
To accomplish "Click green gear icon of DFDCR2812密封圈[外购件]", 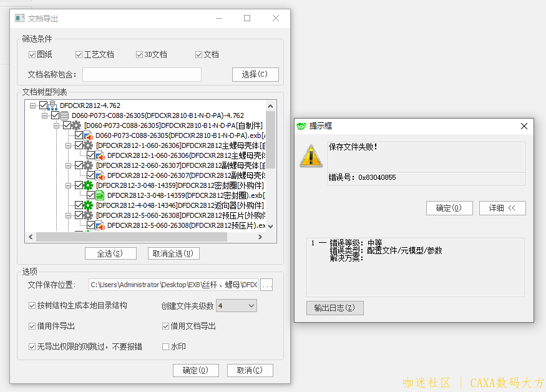I will 88,185.
